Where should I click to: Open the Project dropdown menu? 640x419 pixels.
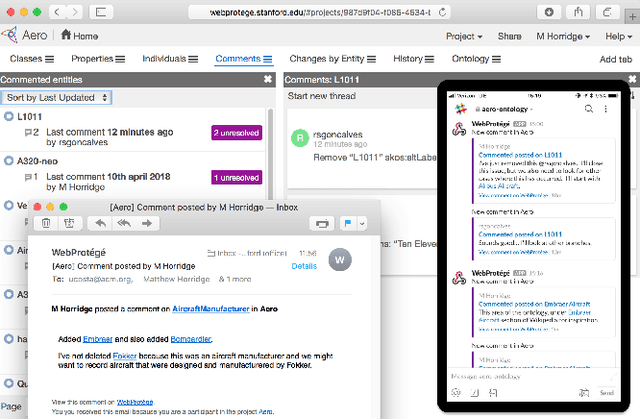[464, 35]
